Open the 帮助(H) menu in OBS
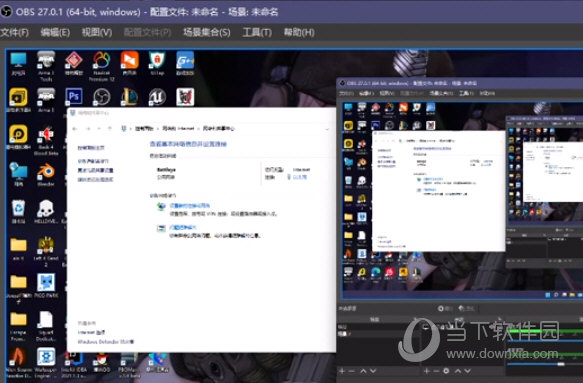583x383 pixels. [299, 32]
